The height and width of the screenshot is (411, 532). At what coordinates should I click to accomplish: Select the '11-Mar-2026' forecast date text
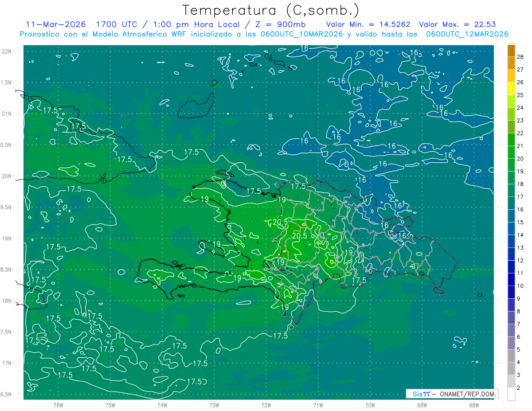click(x=55, y=24)
